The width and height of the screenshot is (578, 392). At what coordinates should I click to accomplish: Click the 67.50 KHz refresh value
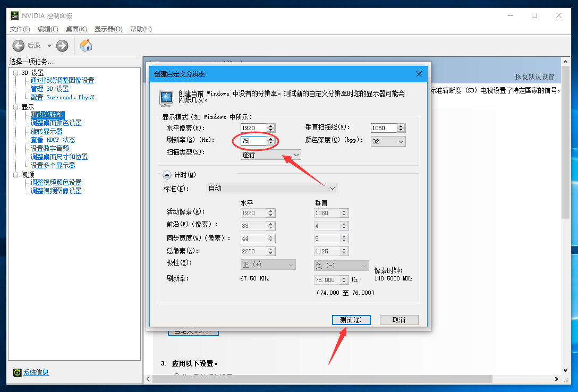tap(254, 278)
